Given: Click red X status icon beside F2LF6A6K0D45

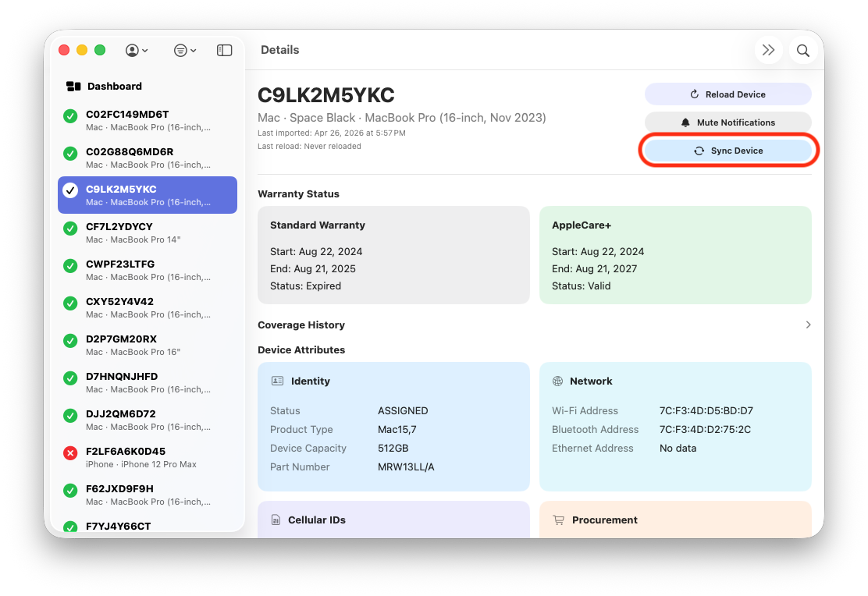Looking at the screenshot, I should pyautogui.click(x=70, y=453).
